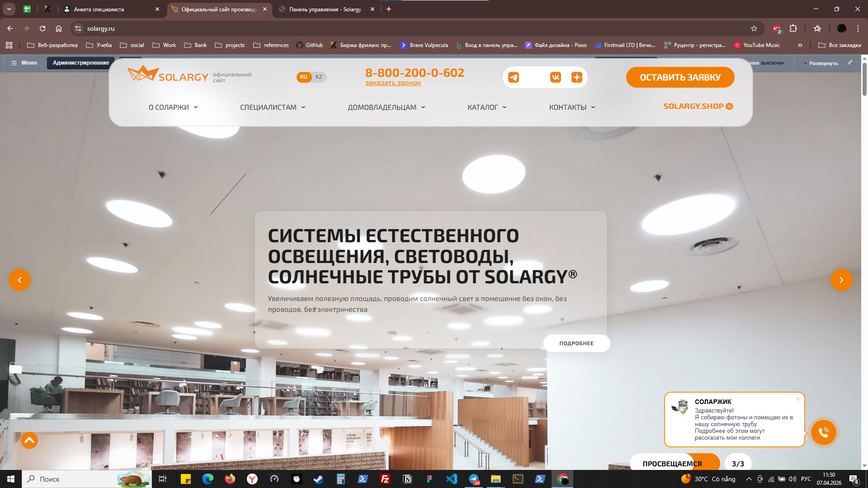Close the Соларжик chat popup
868x488 pixels.
coord(798,399)
